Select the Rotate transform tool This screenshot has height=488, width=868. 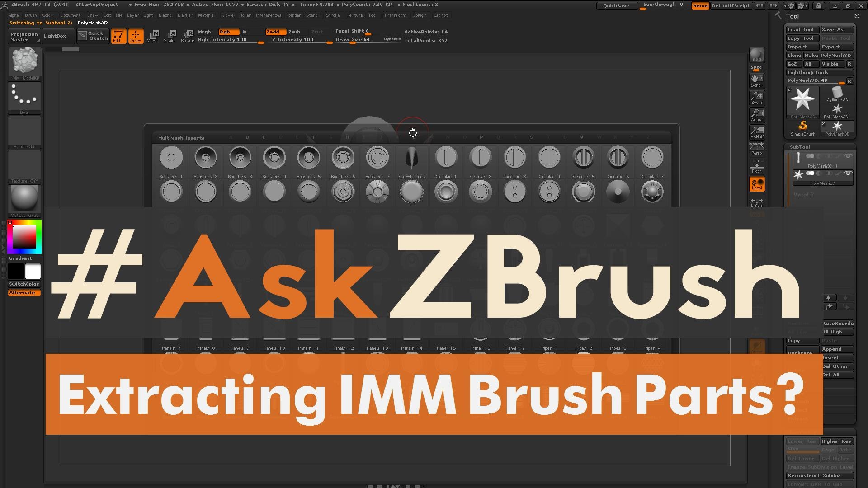pyautogui.click(x=187, y=36)
